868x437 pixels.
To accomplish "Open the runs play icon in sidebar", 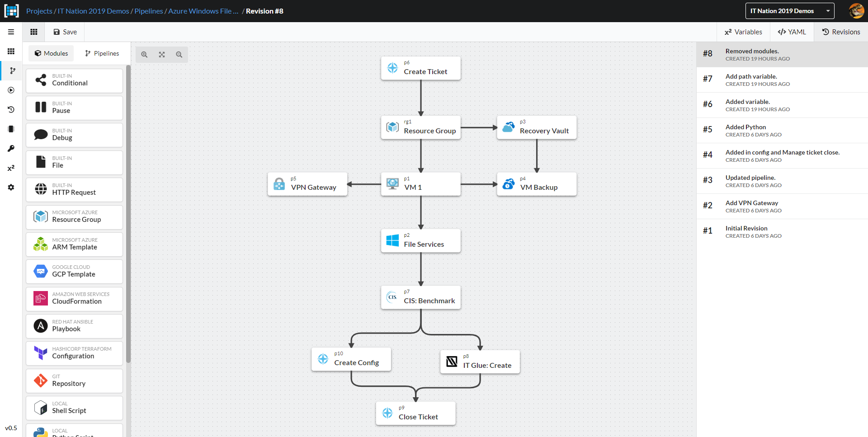I will [x=11, y=90].
